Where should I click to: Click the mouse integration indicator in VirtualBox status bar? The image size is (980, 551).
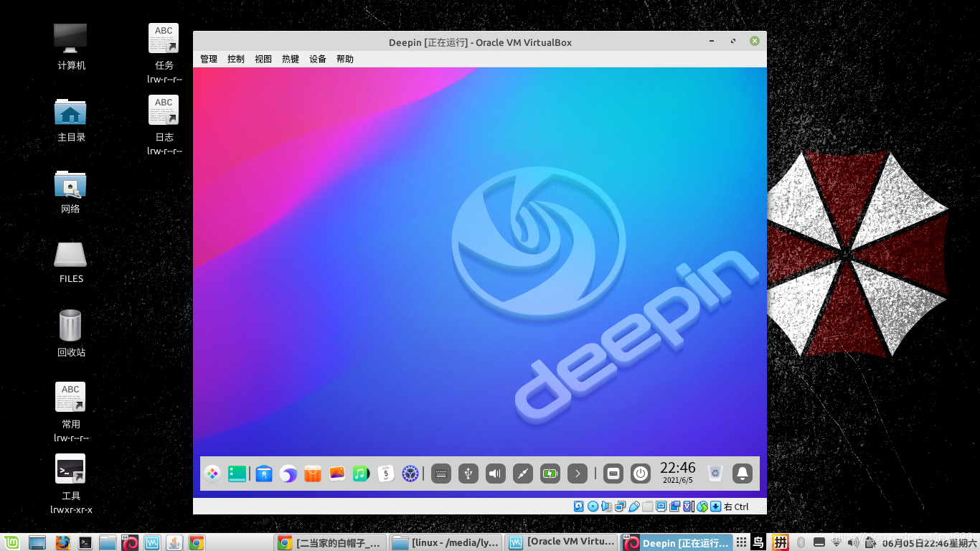click(x=702, y=507)
